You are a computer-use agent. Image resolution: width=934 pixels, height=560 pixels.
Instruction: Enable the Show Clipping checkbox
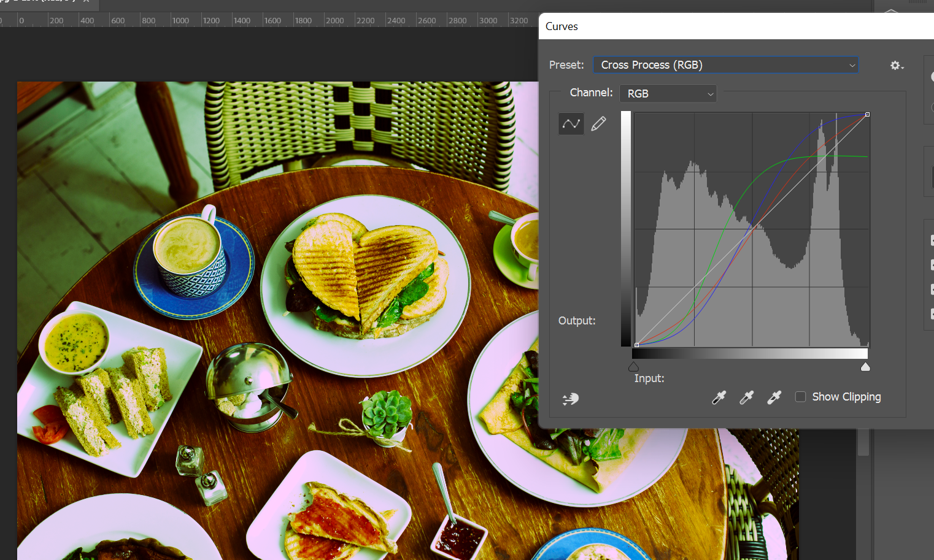[800, 397]
